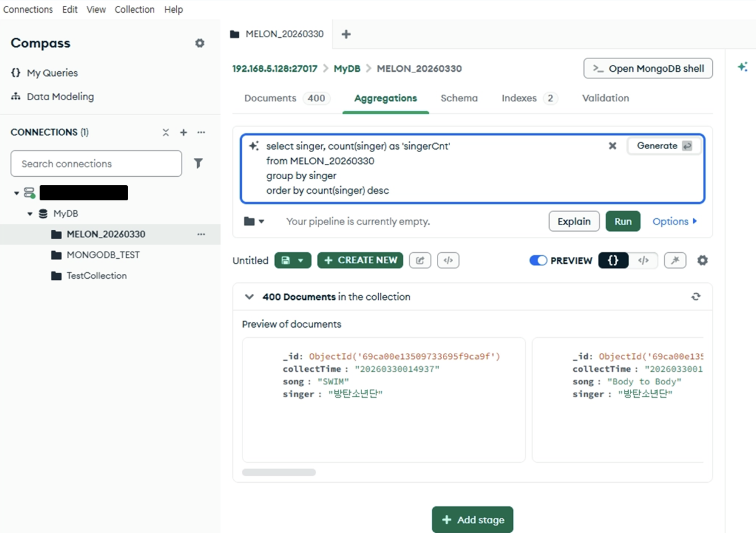The height and width of the screenshot is (533, 756).
Task: Open the connections filter funnel icon
Action: pos(198,163)
